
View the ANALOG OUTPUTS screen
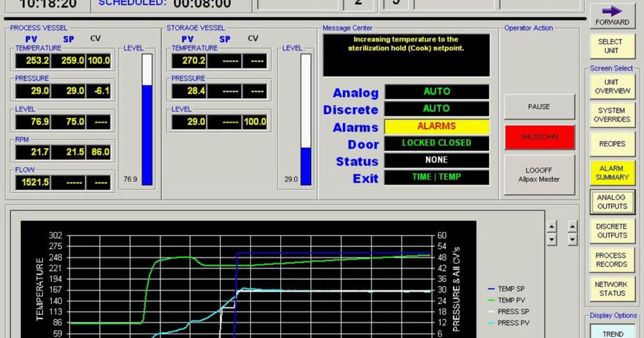(612, 202)
